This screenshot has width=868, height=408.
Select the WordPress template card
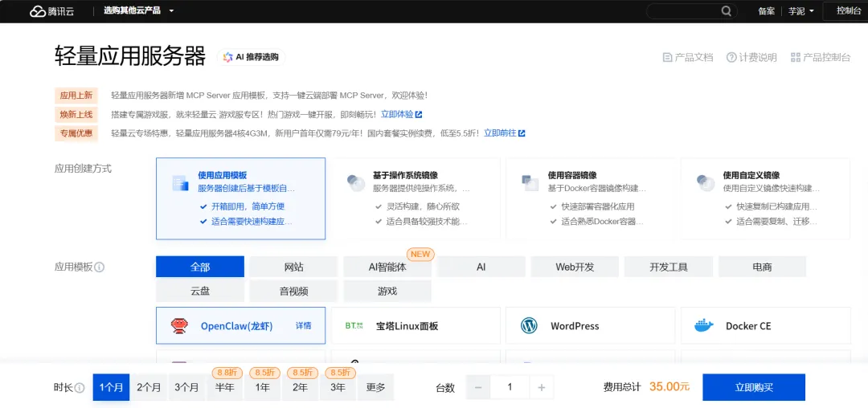591,325
